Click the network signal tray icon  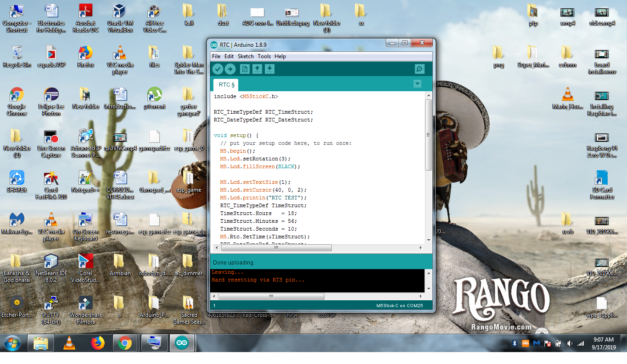(x=581, y=343)
